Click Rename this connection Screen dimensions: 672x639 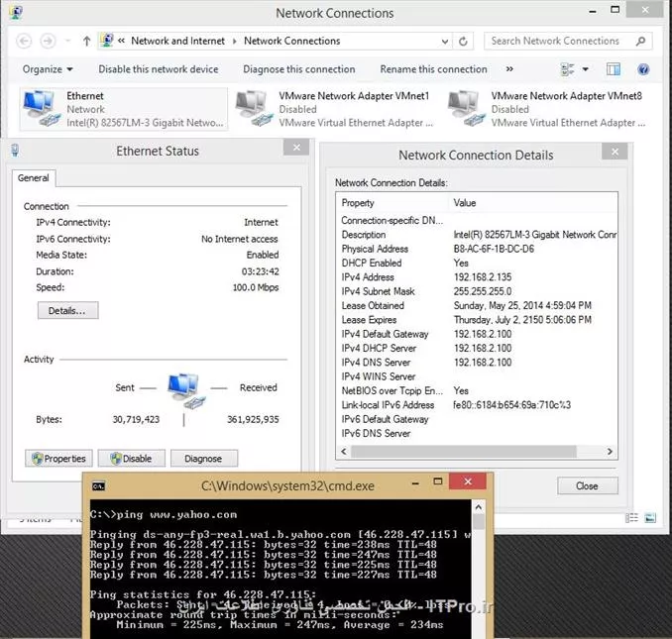pyautogui.click(x=433, y=69)
